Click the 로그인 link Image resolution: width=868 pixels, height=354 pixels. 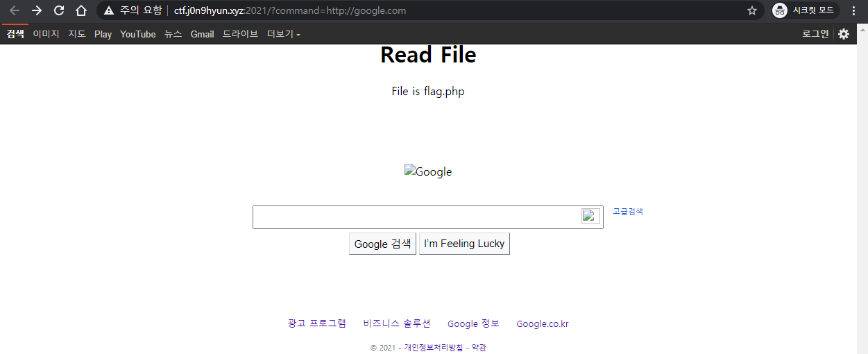click(x=815, y=34)
